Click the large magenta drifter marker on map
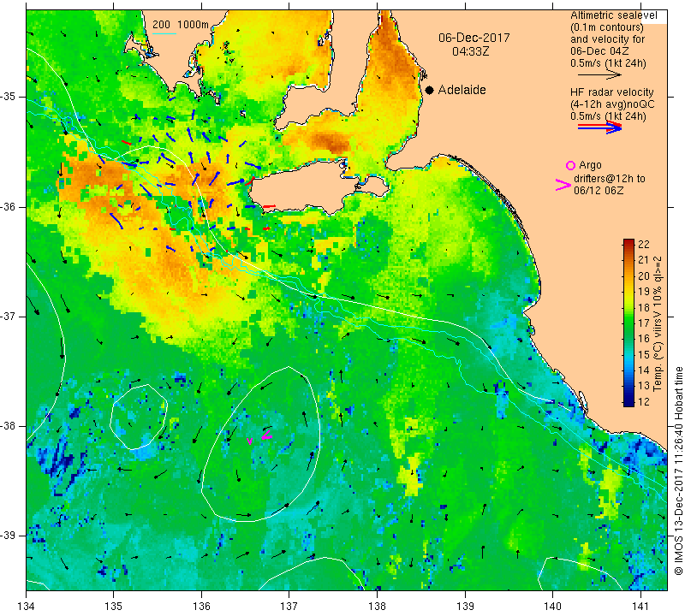 pyautogui.click(x=267, y=435)
